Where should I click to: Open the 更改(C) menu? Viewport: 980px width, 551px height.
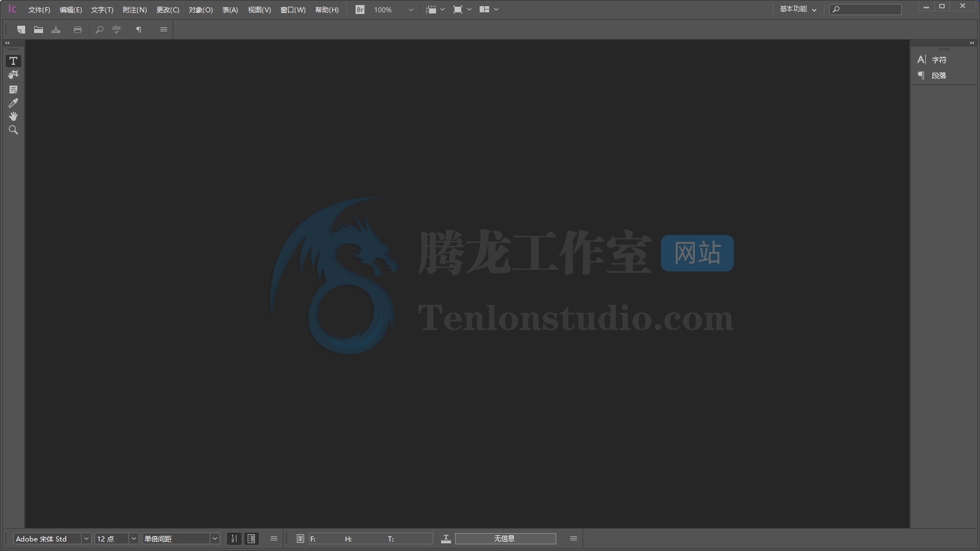pos(168,10)
